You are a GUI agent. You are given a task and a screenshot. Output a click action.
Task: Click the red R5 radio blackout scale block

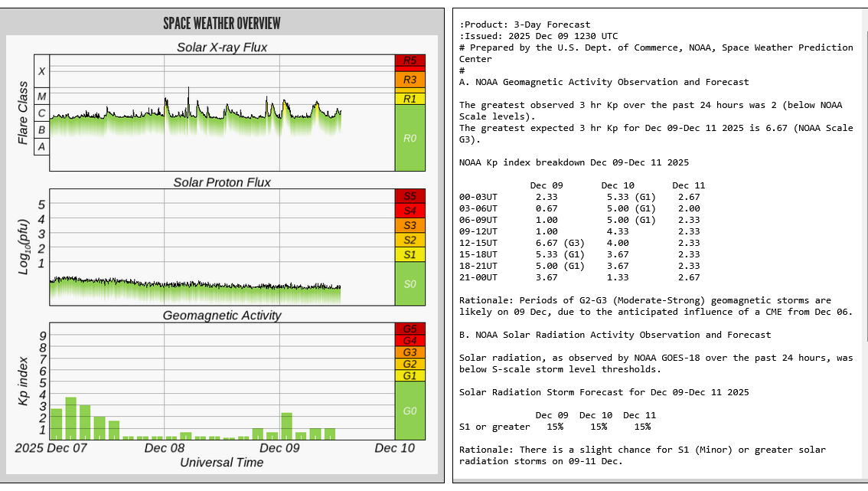coord(410,61)
